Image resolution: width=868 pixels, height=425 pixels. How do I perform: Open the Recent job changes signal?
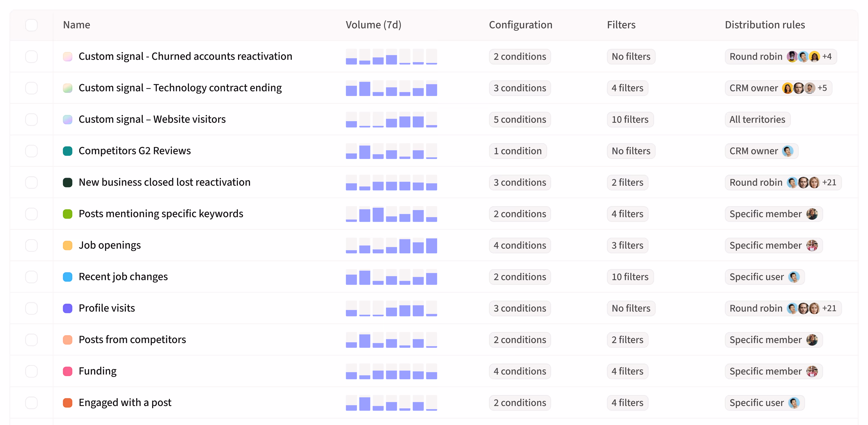tap(123, 277)
